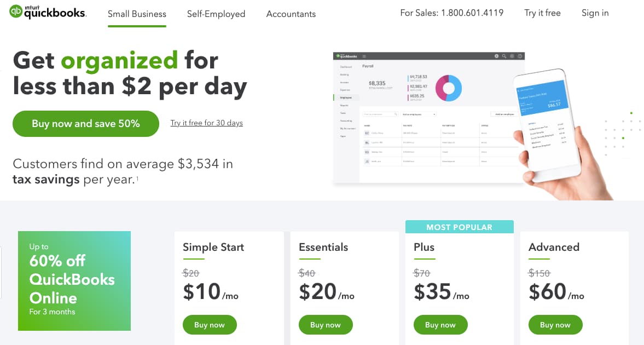
Task: Buy now the Plus plan
Action: (x=440, y=325)
